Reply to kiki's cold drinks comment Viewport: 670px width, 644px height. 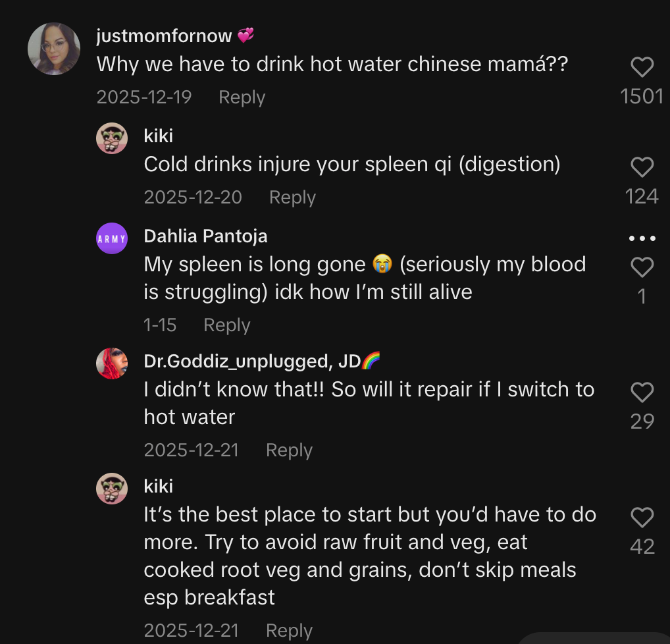[292, 198]
